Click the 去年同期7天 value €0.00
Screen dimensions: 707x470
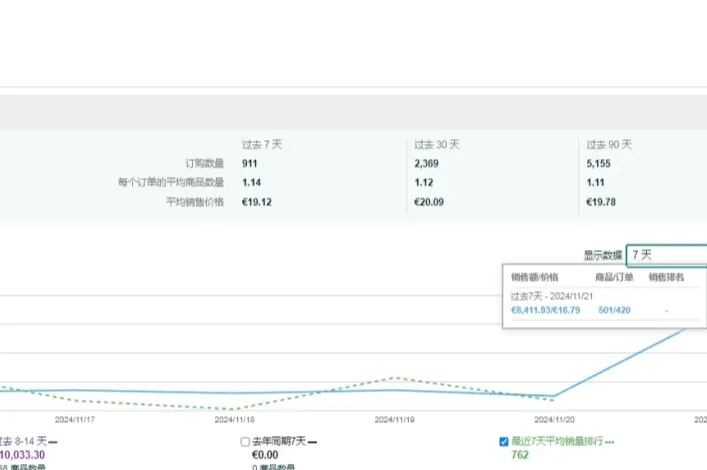pos(265,455)
